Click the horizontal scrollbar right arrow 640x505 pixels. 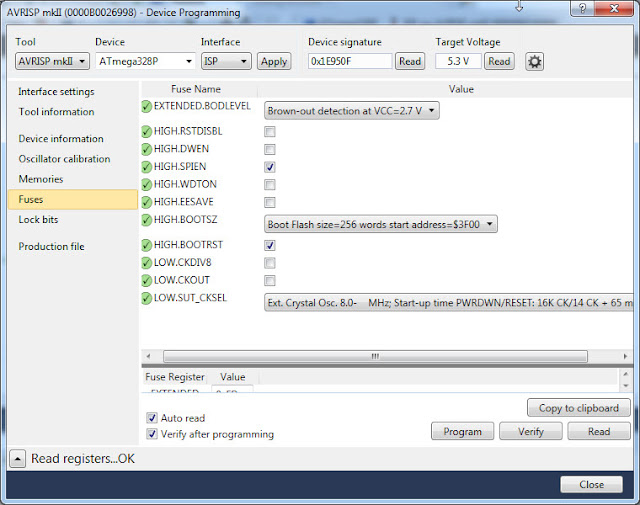pyautogui.click(x=625, y=356)
